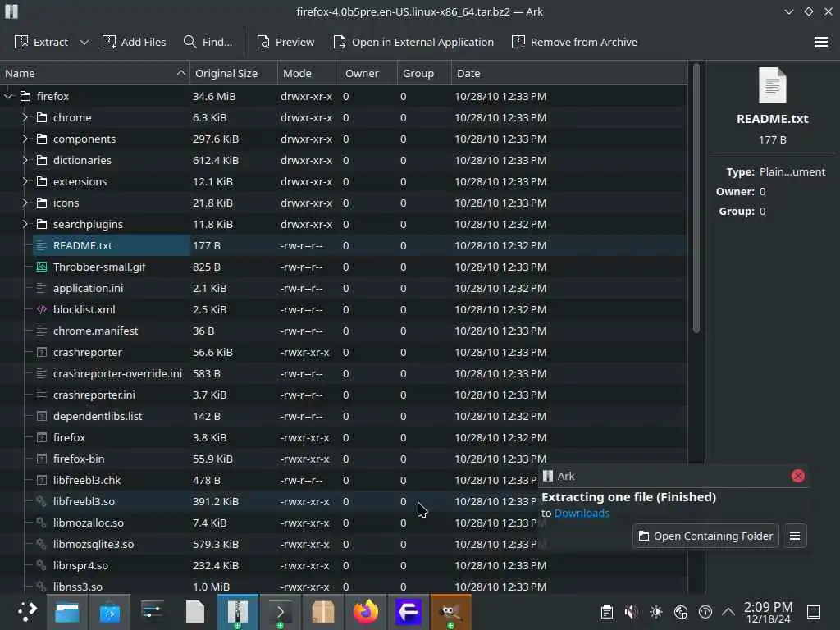Viewport: 840px width, 630px height.
Task: Launch Firefox from the taskbar
Action: click(x=365, y=612)
